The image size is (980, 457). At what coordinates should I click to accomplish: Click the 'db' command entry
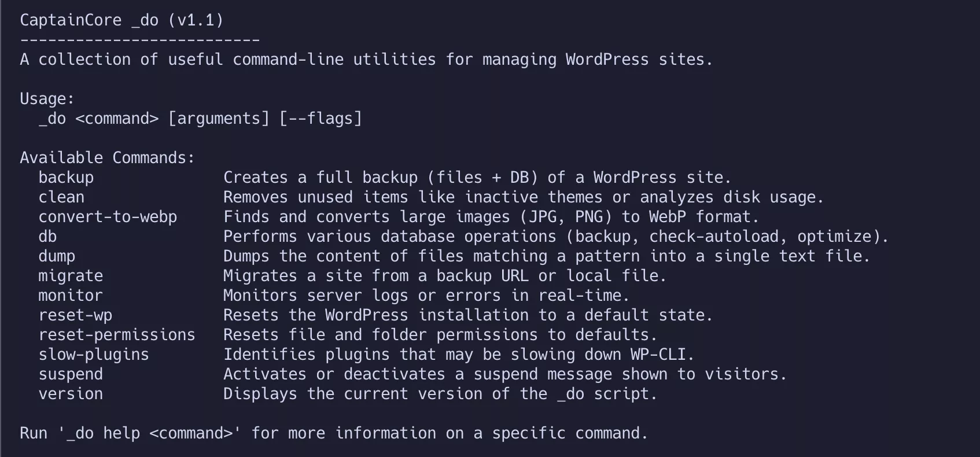tap(47, 237)
